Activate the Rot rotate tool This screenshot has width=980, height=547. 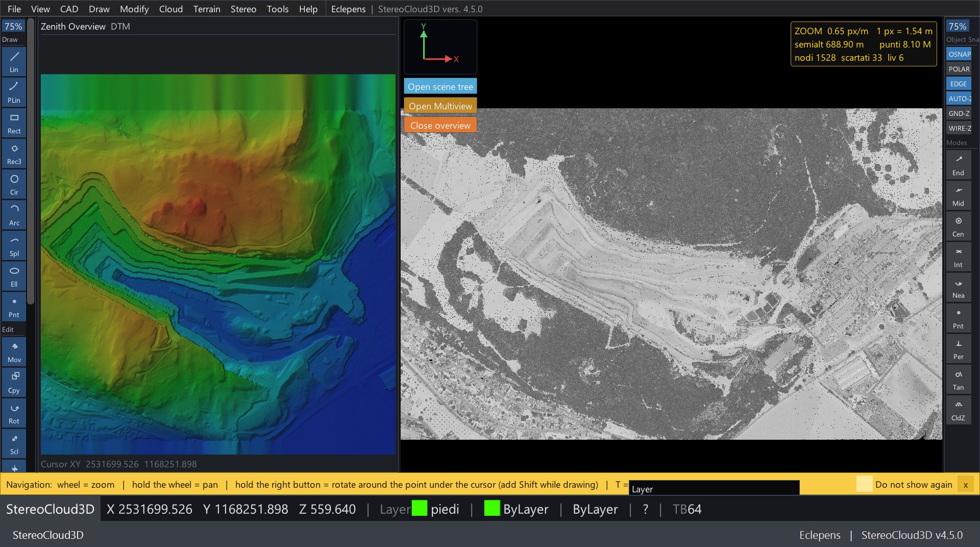(14, 413)
